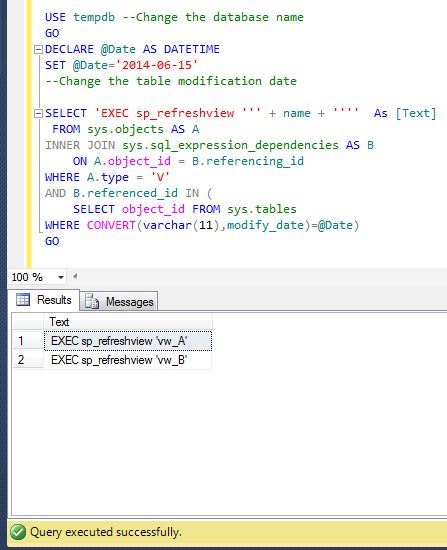The height and width of the screenshot is (550, 447).
Task: Switch to the Messages tab
Action: [x=119, y=301]
